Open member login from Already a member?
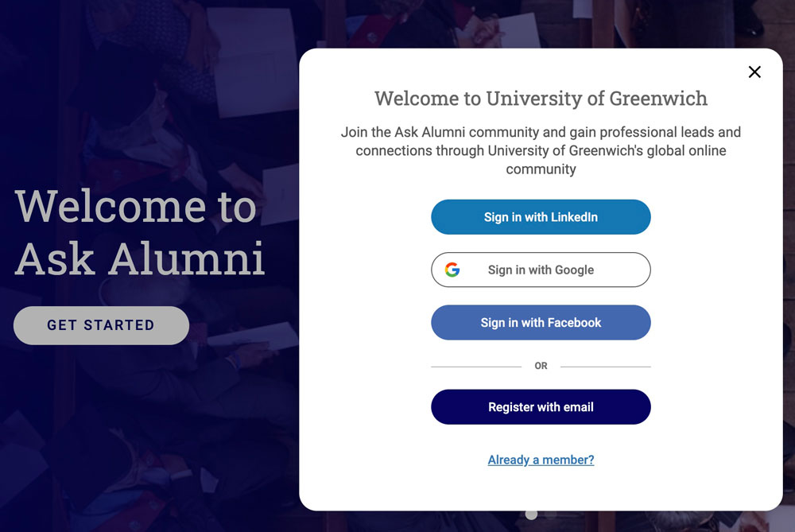795x532 pixels. click(541, 460)
